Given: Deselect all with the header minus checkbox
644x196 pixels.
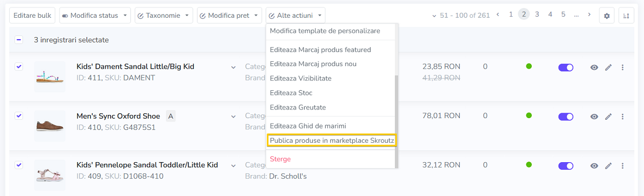Looking at the screenshot, I should (19, 40).
